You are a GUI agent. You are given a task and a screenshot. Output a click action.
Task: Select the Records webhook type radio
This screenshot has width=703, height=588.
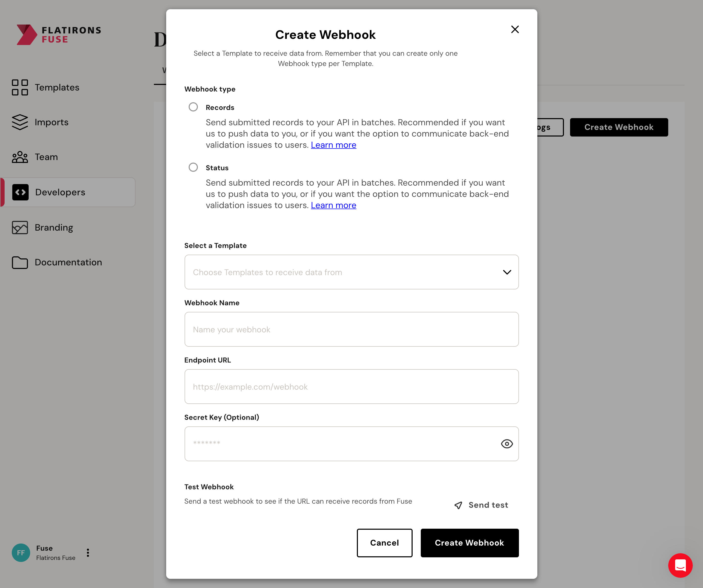[193, 107]
